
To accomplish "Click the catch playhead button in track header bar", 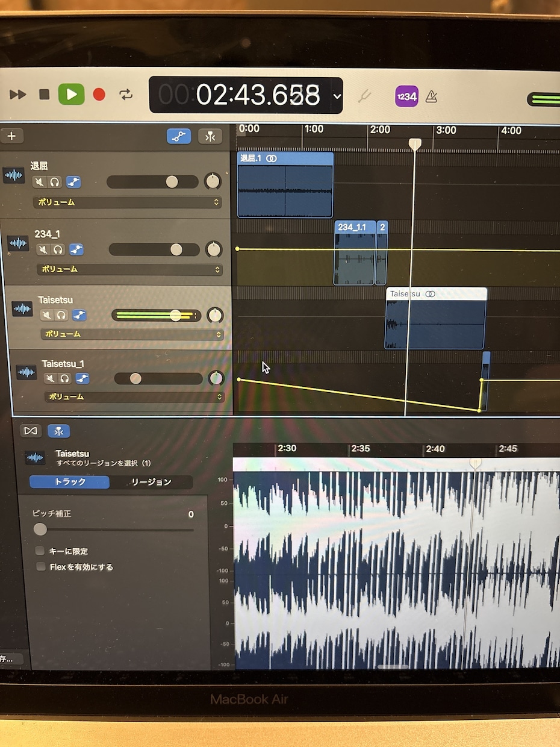I will coord(210,136).
